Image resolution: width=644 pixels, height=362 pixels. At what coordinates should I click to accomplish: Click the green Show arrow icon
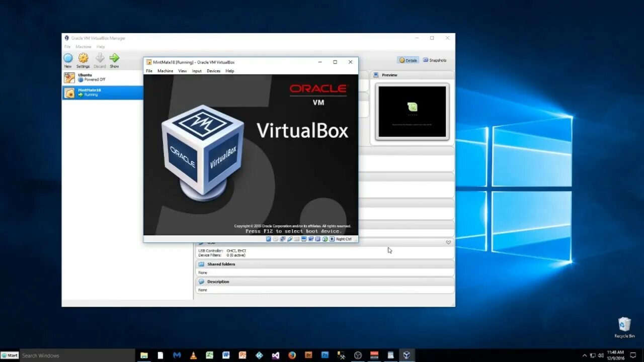click(x=114, y=58)
